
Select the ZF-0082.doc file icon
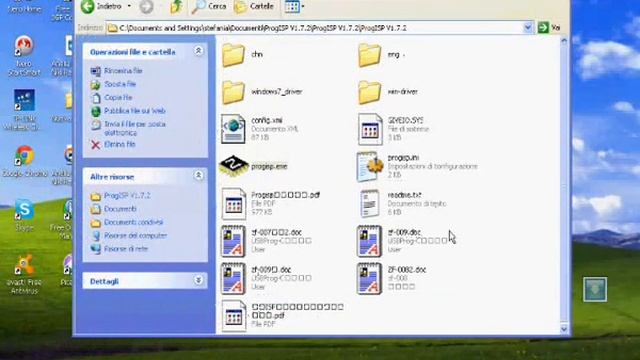pyautogui.click(x=369, y=279)
